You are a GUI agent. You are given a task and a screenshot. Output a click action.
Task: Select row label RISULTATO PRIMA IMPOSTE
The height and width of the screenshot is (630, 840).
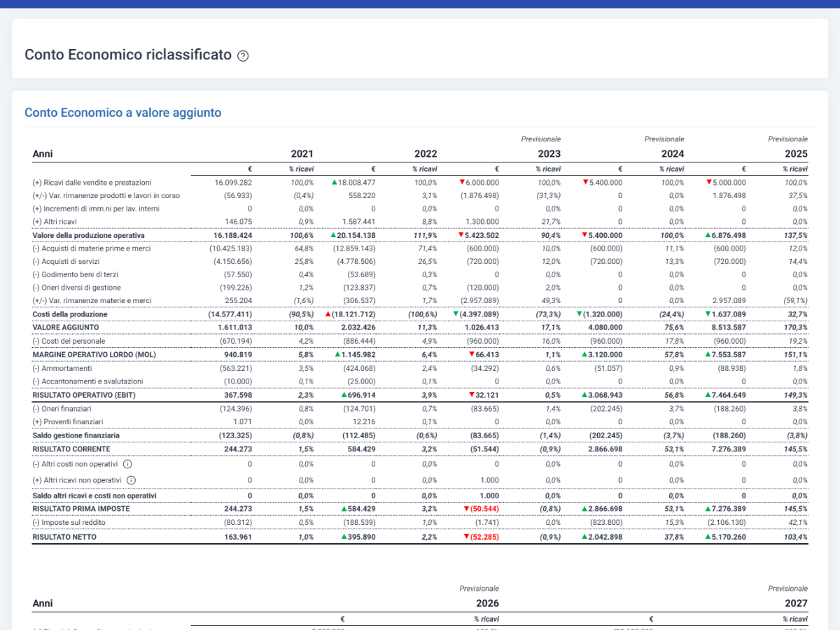click(x=80, y=509)
